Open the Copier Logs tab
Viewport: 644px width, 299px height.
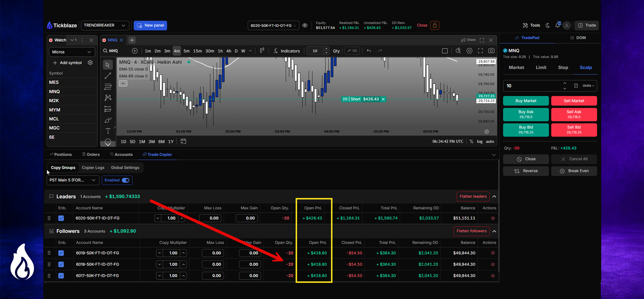coord(93,168)
